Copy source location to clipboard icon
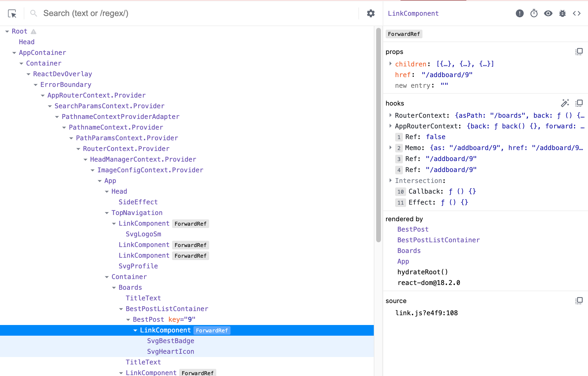This screenshot has width=588, height=376. point(579,301)
